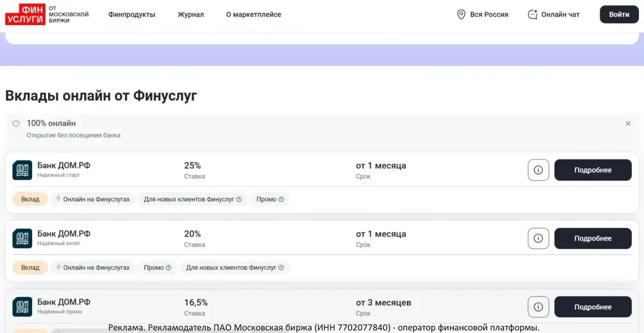Open Онлайн чат

(x=560, y=15)
